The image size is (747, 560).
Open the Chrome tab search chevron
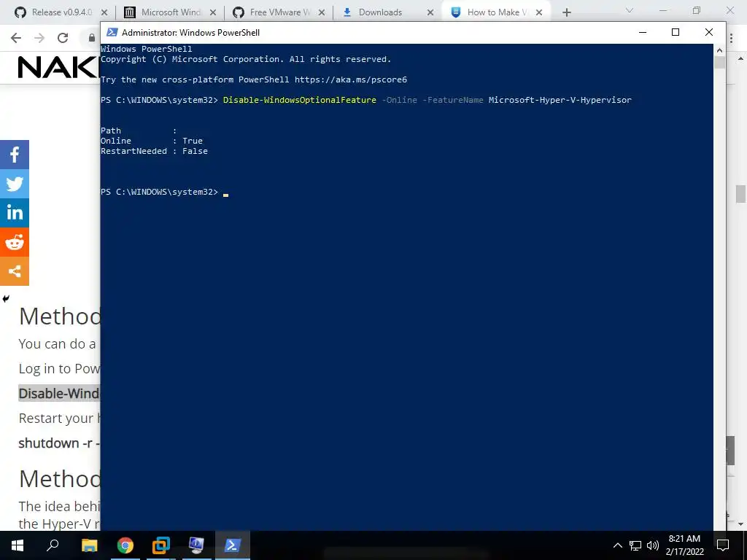click(630, 10)
